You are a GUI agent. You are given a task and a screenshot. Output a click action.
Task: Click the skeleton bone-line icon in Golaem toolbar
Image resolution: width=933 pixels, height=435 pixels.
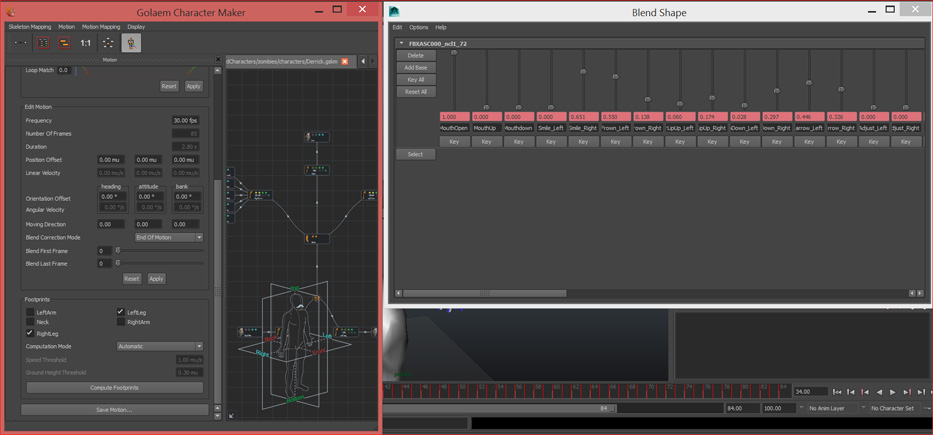(x=21, y=43)
